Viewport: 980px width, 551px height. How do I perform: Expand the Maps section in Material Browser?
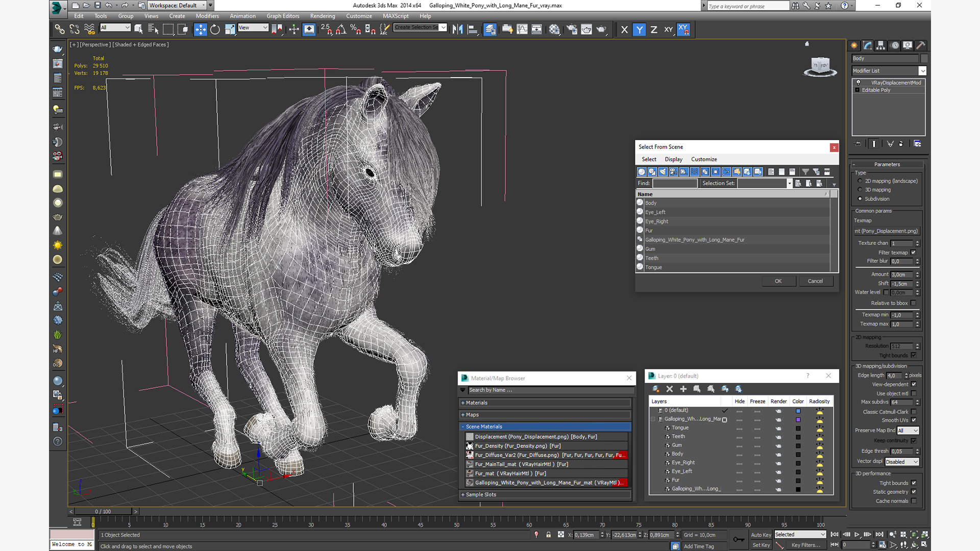pyautogui.click(x=546, y=415)
